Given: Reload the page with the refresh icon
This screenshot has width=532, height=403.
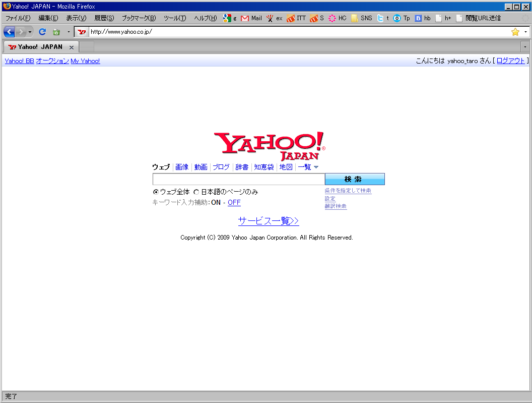Looking at the screenshot, I should point(42,32).
